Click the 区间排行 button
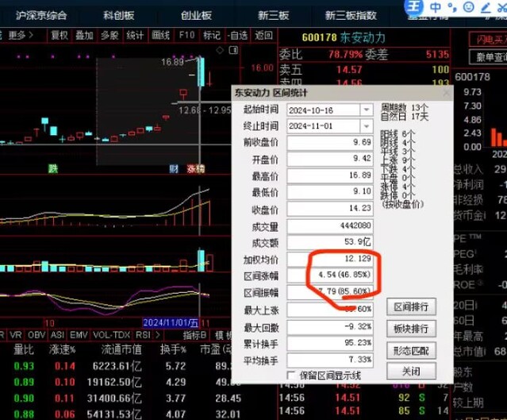This screenshot has width=507, height=420. coord(411,306)
